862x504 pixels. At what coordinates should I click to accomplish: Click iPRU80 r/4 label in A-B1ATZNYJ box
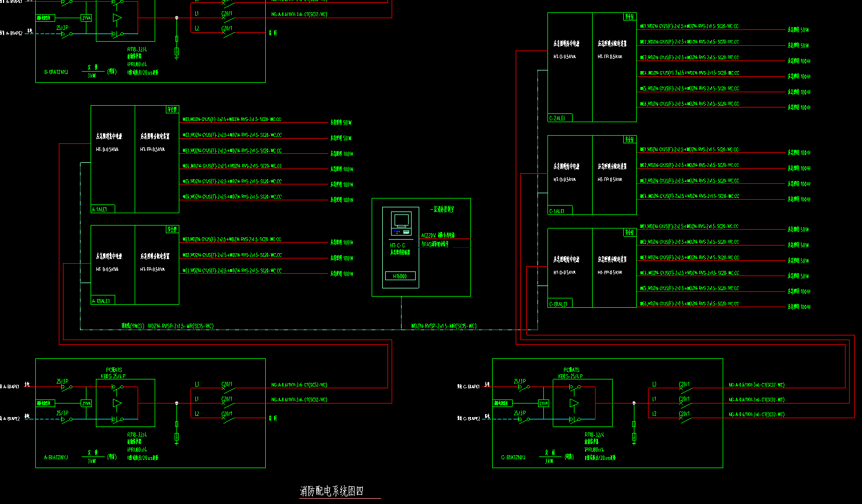coord(136,450)
